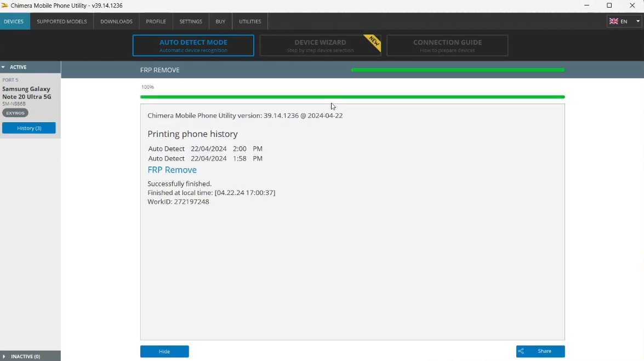644x361 pixels.
Task: Click the share icon on Share button
Action: [x=521, y=351]
